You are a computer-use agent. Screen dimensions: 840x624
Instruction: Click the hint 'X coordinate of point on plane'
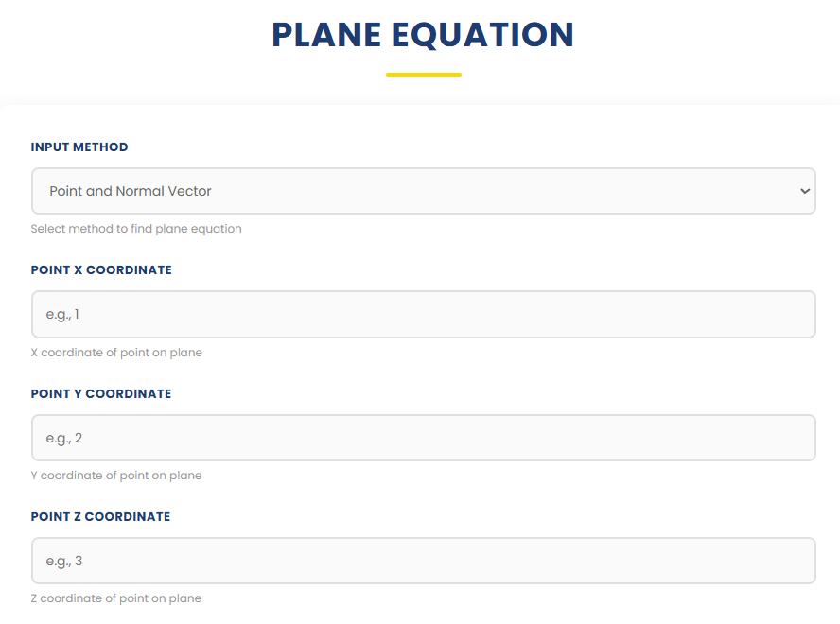coord(116,352)
